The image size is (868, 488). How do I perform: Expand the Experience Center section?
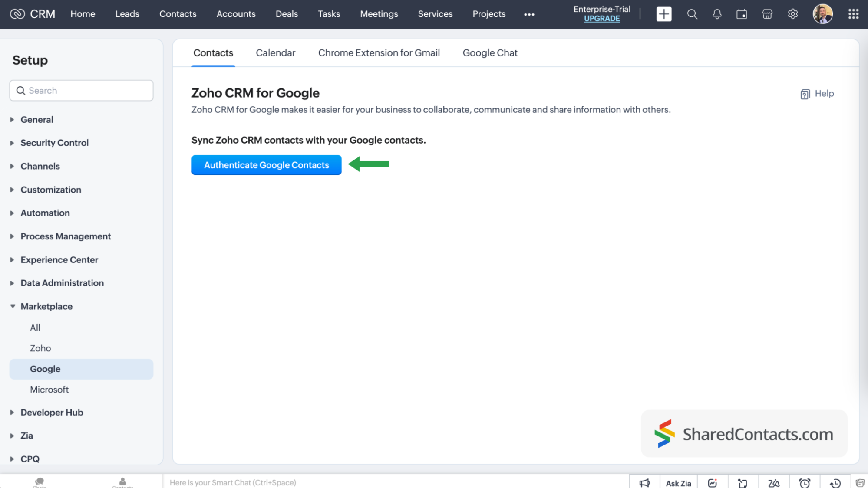(x=12, y=260)
